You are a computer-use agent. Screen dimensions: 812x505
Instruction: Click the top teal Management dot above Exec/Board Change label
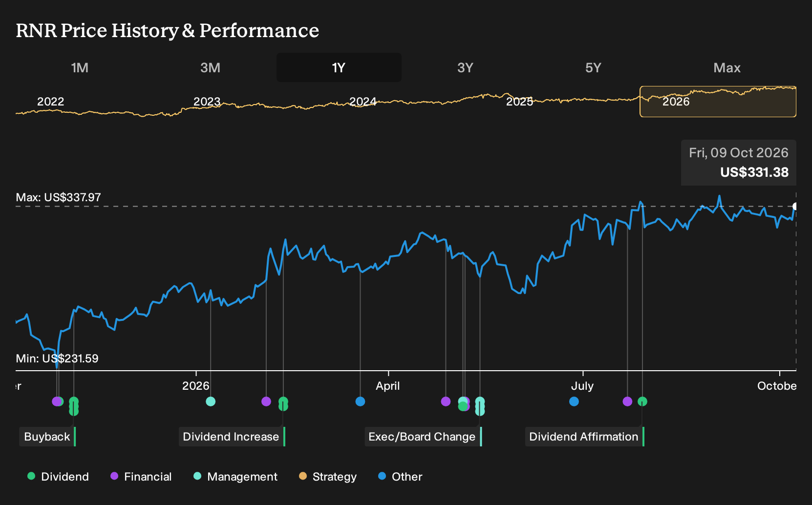tap(480, 401)
